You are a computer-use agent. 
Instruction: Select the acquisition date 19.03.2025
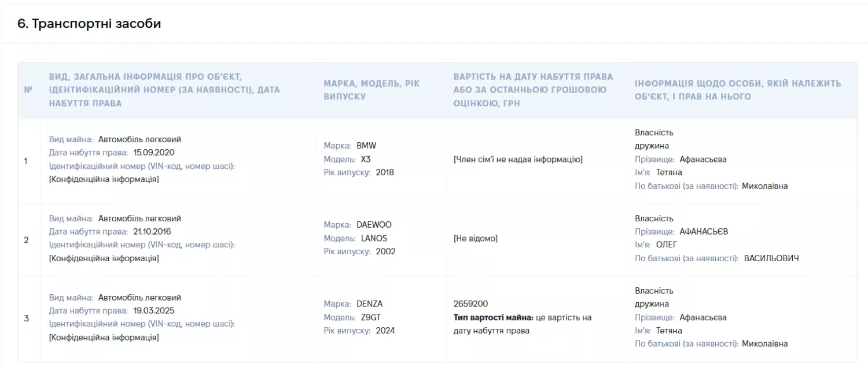point(153,311)
